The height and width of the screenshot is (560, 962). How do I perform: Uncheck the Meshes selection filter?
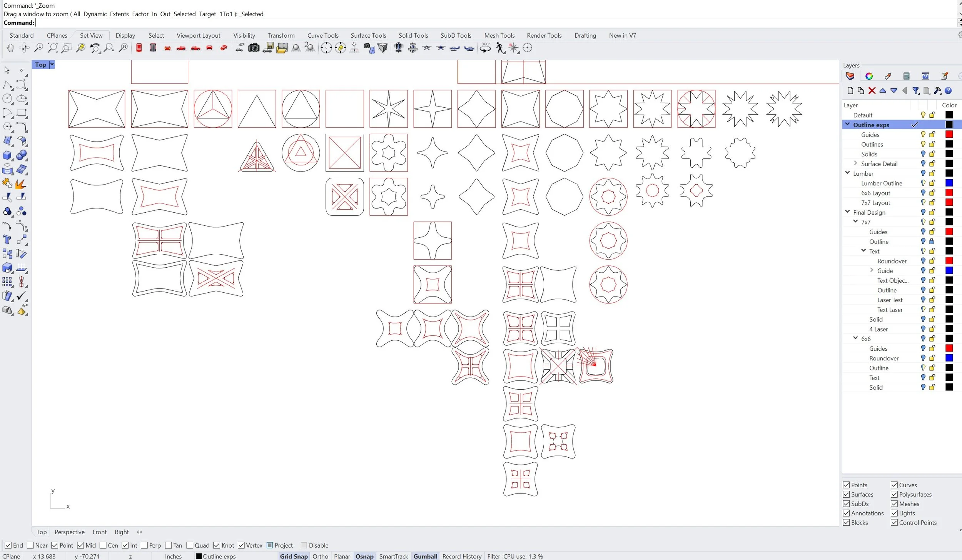click(x=894, y=504)
